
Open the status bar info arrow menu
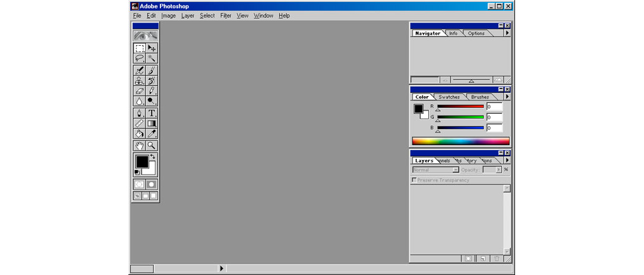click(x=221, y=269)
